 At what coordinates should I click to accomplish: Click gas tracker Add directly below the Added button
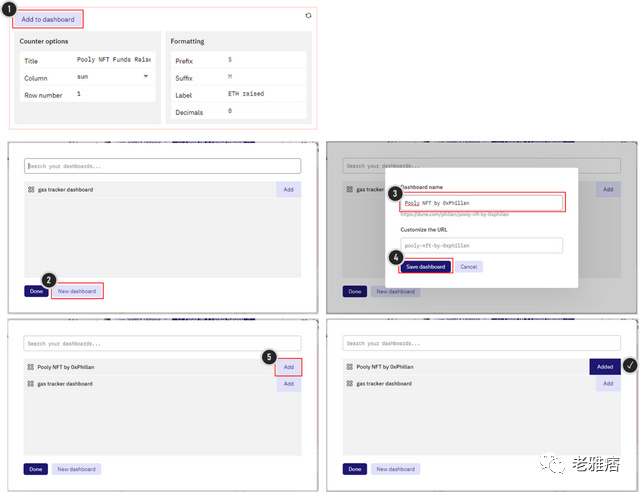point(608,383)
